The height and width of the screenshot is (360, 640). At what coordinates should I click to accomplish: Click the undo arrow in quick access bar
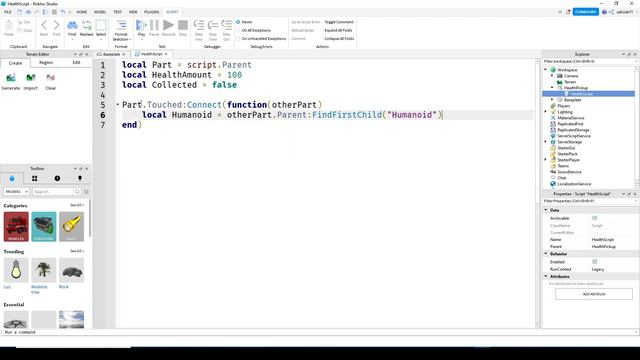click(x=63, y=12)
